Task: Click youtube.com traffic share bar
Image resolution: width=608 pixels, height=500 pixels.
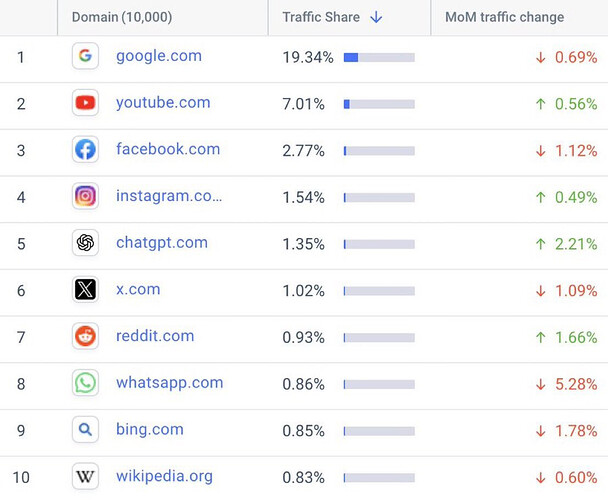Action: [378, 104]
